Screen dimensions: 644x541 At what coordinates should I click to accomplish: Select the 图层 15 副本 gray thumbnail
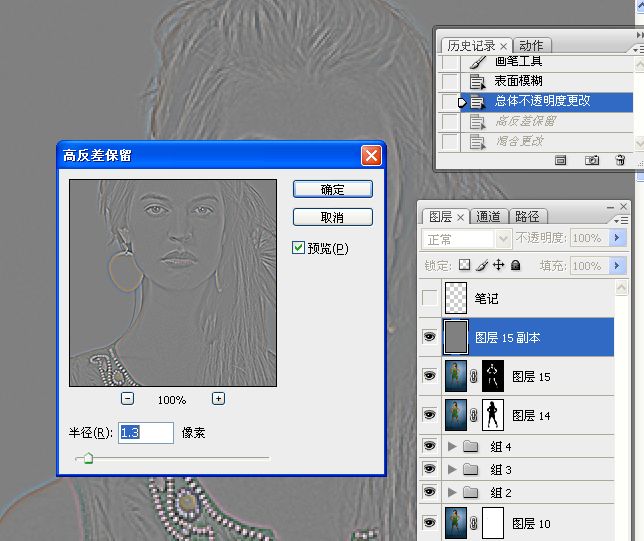tap(456, 337)
